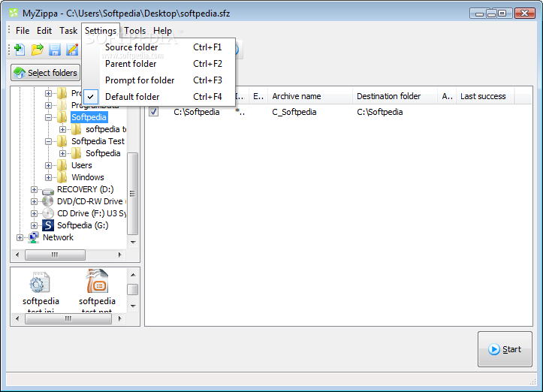Select the Softpedia (G:) drive icon

point(48,225)
